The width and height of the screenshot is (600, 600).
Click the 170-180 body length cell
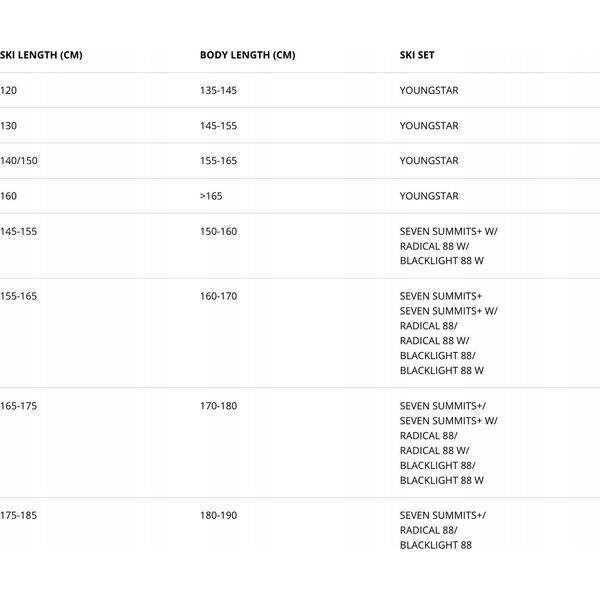(x=218, y=406)
